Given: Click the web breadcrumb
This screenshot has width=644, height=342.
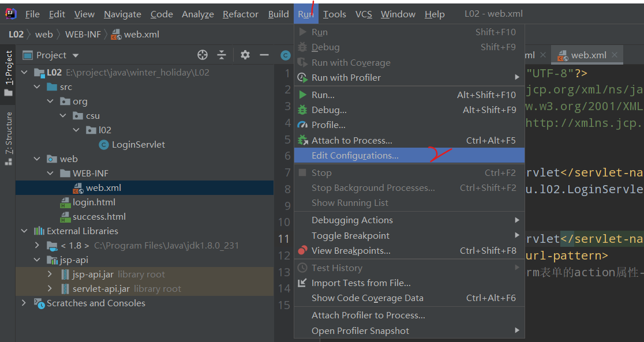Looking at the screenshot, I should tap(44, 35).
